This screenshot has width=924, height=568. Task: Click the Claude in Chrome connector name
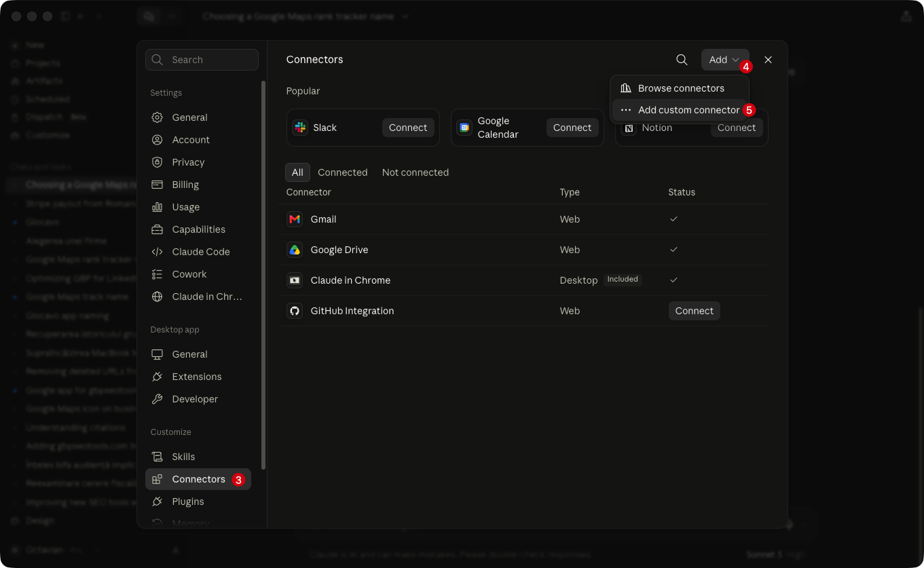(350, 280)
